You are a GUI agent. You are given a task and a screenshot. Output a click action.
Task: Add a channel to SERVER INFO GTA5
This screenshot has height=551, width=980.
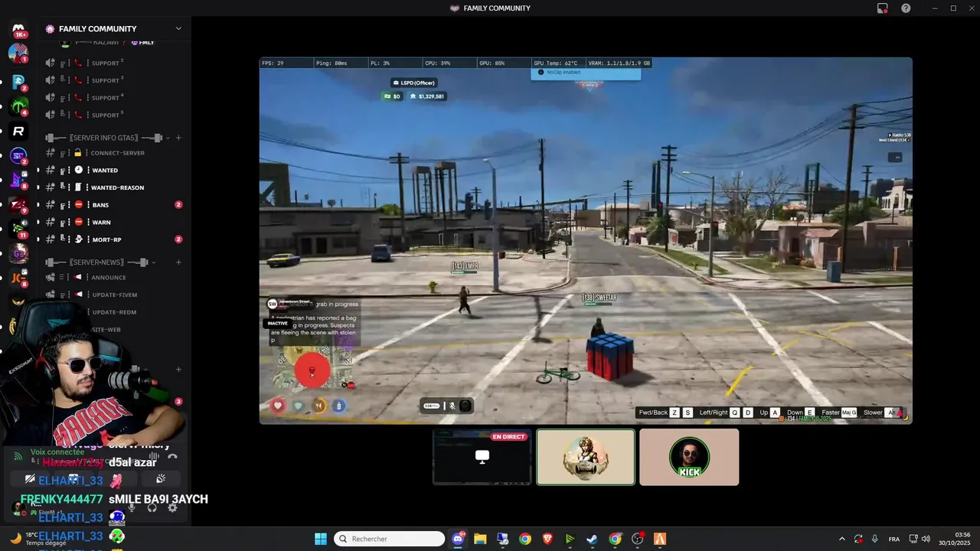[178, 138]
